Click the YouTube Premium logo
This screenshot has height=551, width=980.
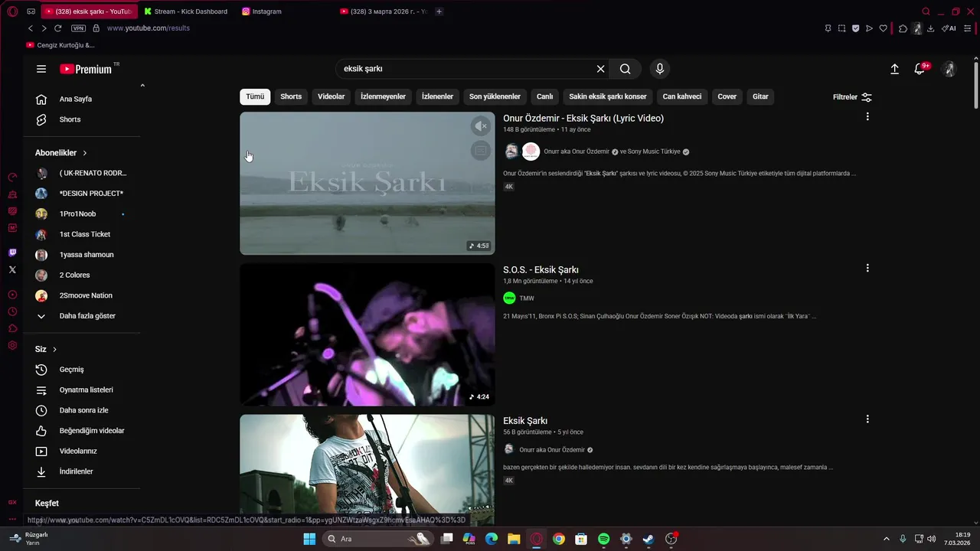(x=86, y=69)
